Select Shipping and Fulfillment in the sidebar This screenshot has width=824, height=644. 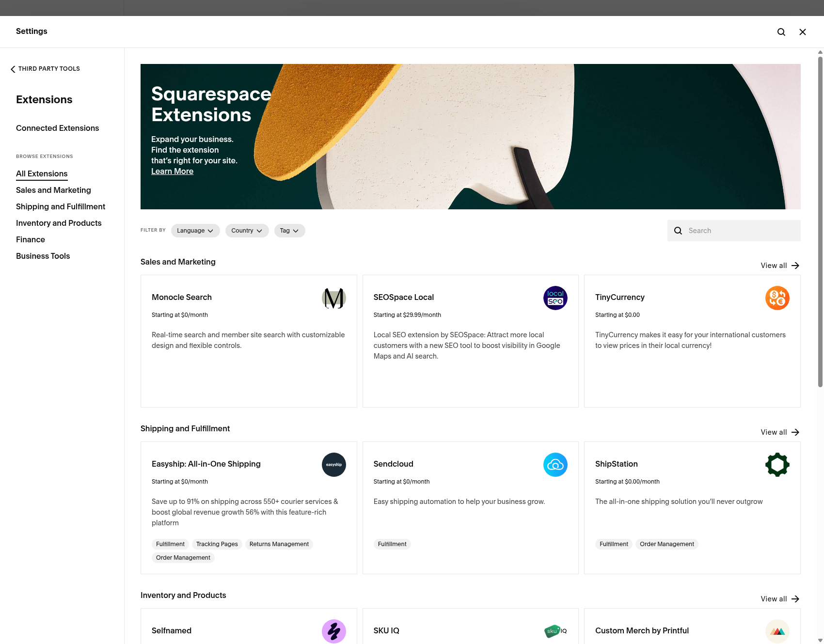60,206
